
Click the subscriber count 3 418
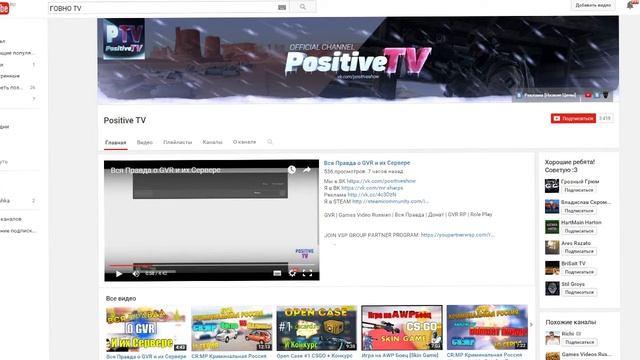(x=605, y=118)
